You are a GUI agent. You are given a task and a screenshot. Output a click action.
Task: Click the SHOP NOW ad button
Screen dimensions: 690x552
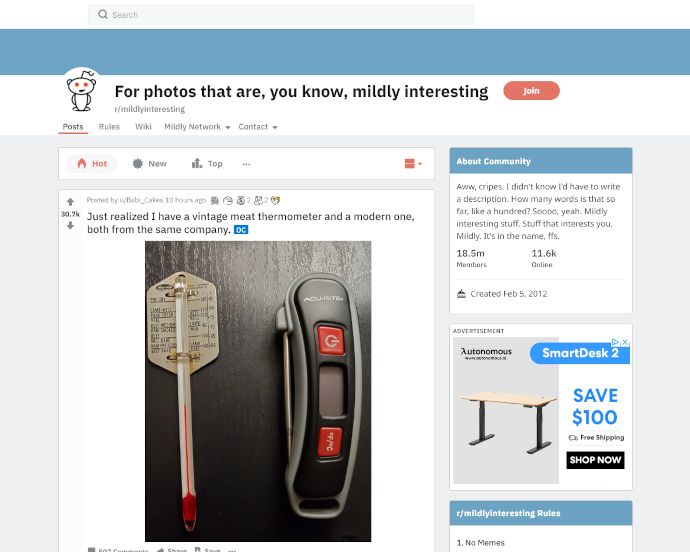[x=595, y=460]
